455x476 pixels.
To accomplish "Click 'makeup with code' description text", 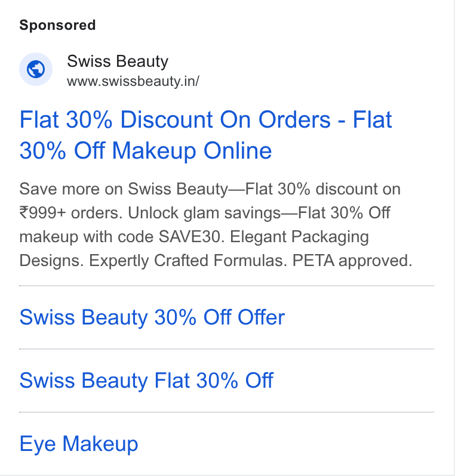I will 87,237.
